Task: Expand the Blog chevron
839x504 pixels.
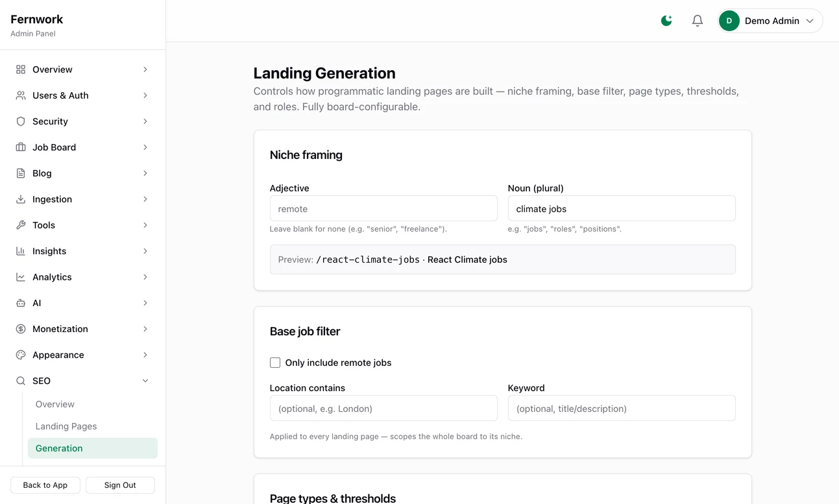Action: [x=145, y=173]
